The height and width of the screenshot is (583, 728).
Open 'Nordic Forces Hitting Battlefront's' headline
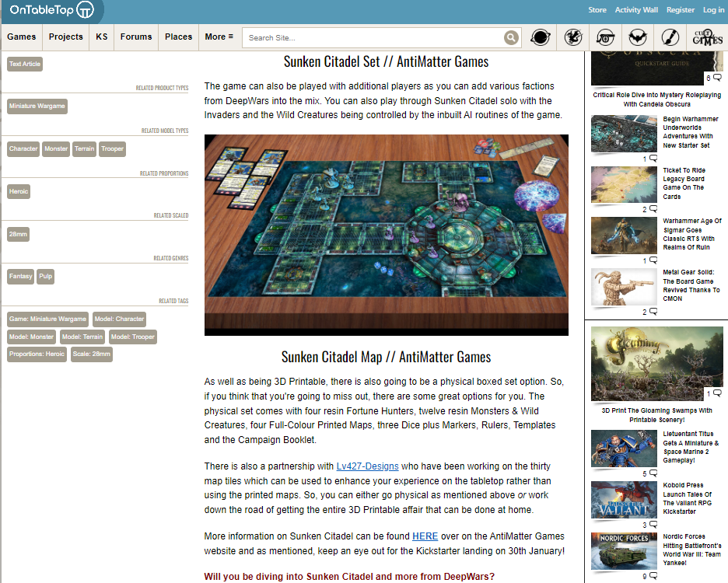point(691,550)
